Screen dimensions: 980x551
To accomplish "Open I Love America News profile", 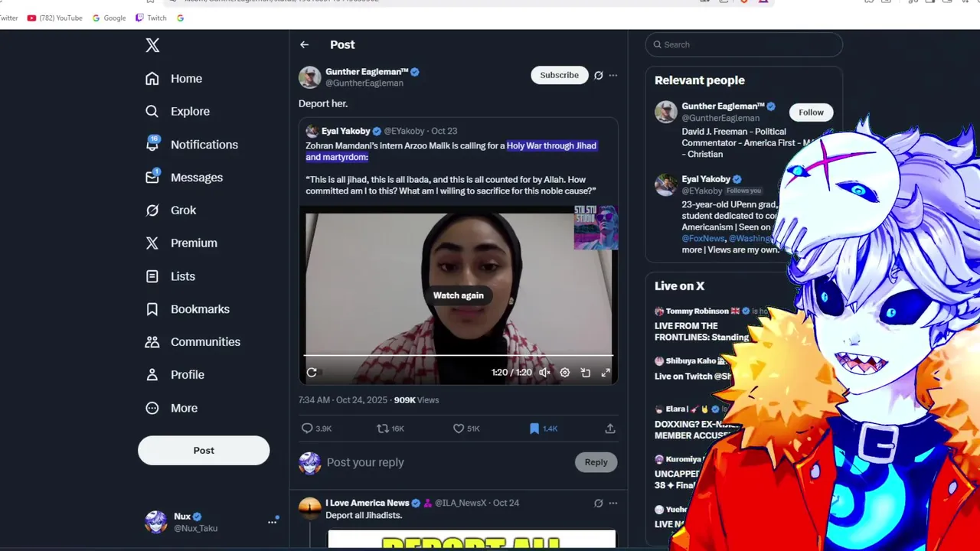I will pyautogui.click(x=367, y=503).
